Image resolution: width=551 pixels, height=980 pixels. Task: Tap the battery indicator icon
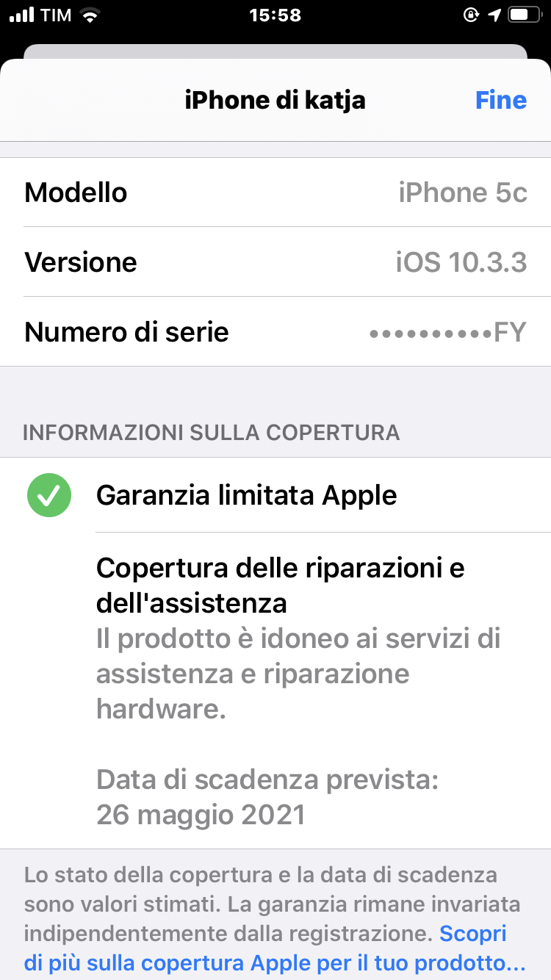coord(523,15)
